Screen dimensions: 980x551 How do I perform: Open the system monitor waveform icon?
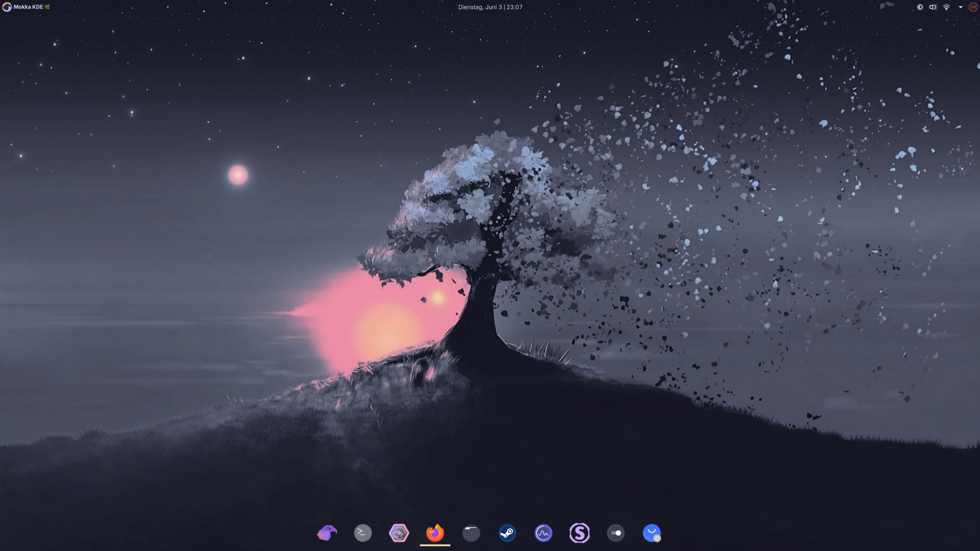[543, 533]
